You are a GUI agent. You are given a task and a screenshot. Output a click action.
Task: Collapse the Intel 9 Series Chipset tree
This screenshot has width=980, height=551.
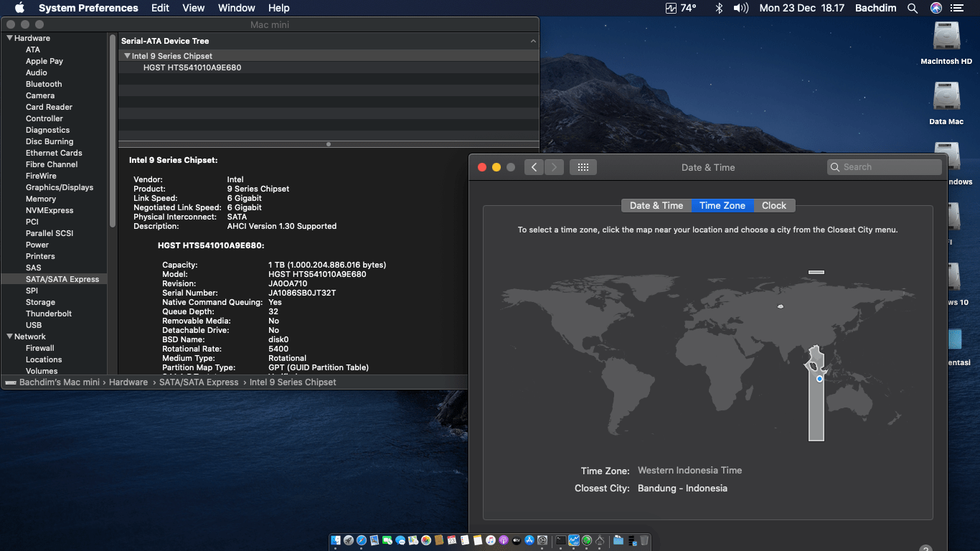127,56
